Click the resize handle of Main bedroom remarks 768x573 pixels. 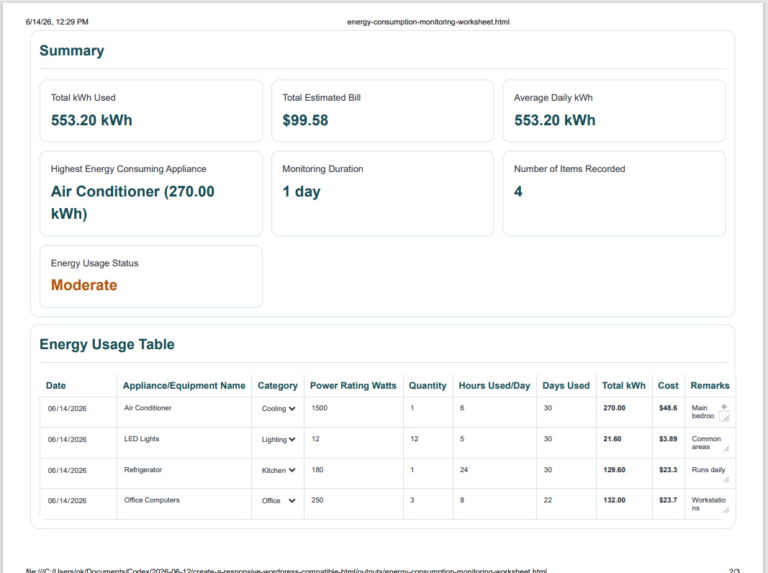coord(726,418)
